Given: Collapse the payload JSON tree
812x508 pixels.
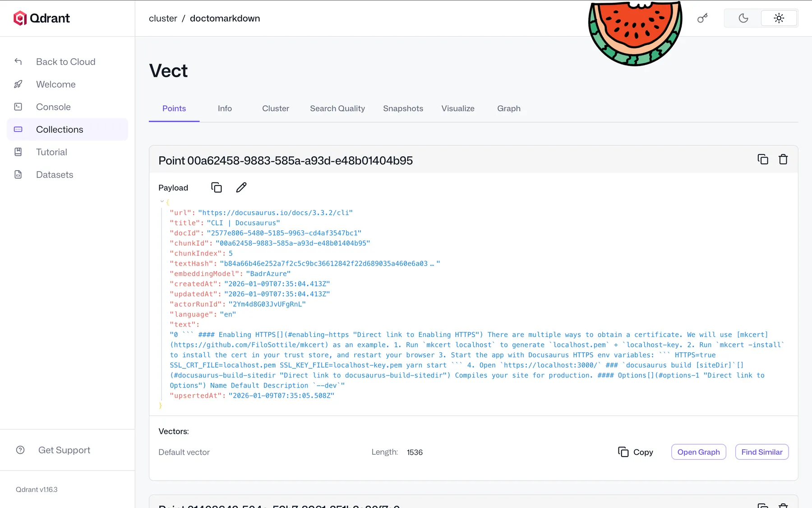Looking at the screenshot, I should [162, 201].
